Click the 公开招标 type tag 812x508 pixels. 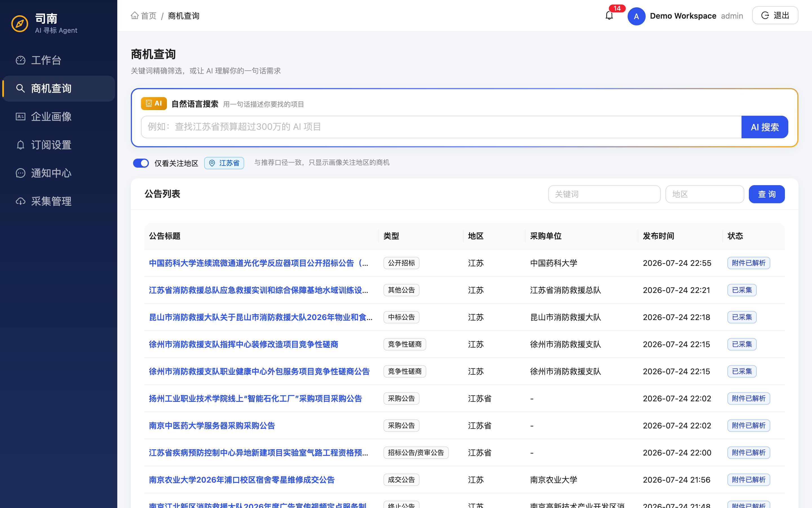coord(401,263)
